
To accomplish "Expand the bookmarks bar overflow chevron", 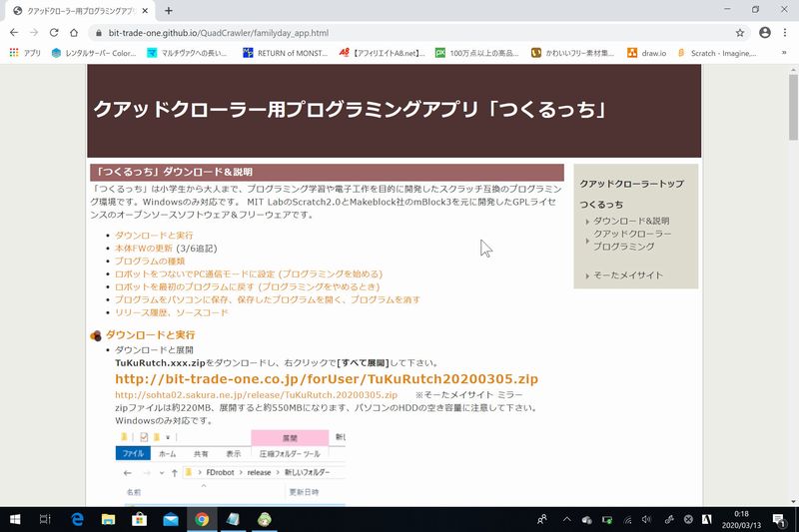I will (785, 53).
